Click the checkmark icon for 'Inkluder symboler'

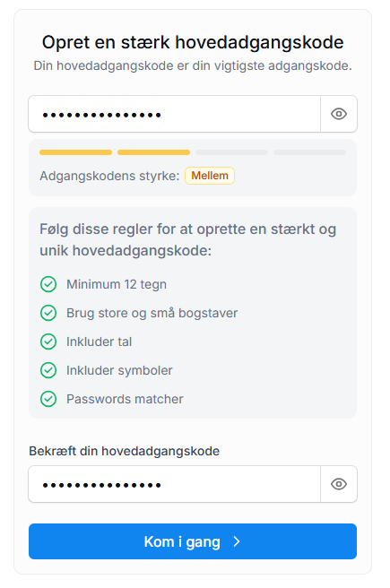48,370
